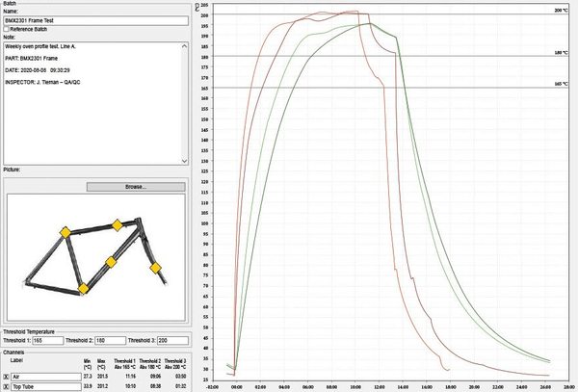Select the yellow probe marker at frame's upper-left joint
Screen dimensions: 578x392
[x=65, y=232]
